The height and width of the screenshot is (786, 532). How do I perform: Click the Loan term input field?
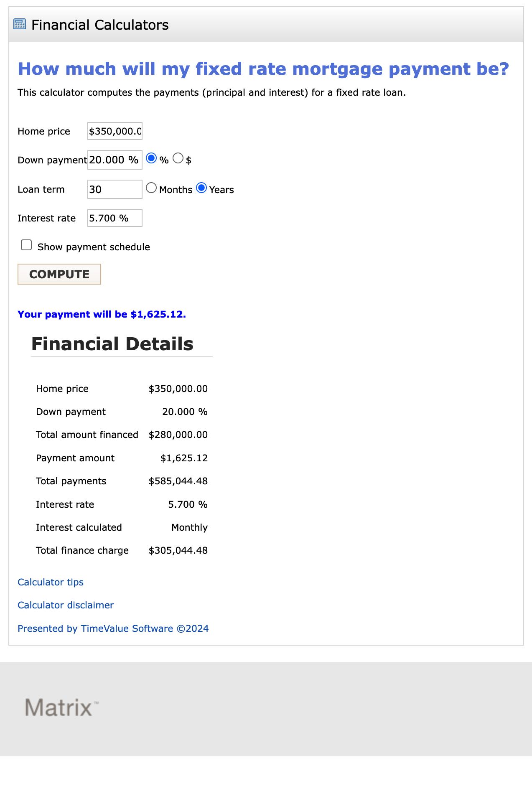pyautogui.click(x=115, y=189)
